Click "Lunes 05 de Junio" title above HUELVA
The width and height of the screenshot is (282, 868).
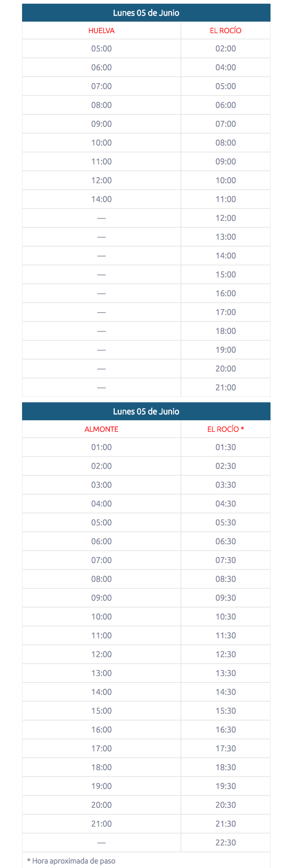pyautogui.click(x=146, y=13)
